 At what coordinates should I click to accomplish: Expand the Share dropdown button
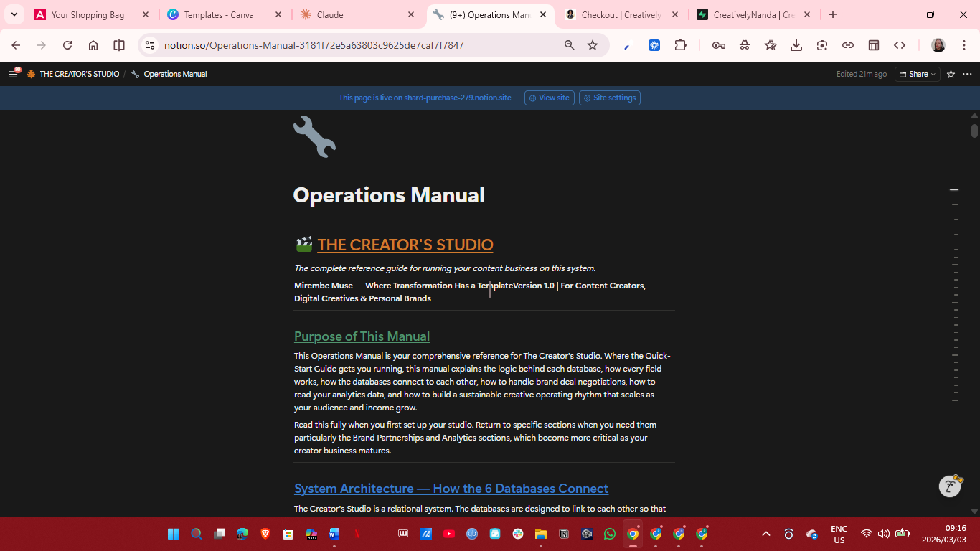tap(917, 74)
